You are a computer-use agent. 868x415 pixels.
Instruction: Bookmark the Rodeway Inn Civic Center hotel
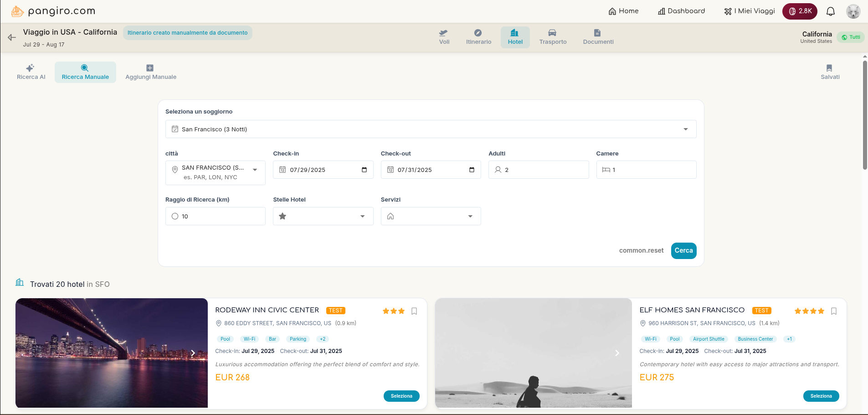click(x=414, y=311)
